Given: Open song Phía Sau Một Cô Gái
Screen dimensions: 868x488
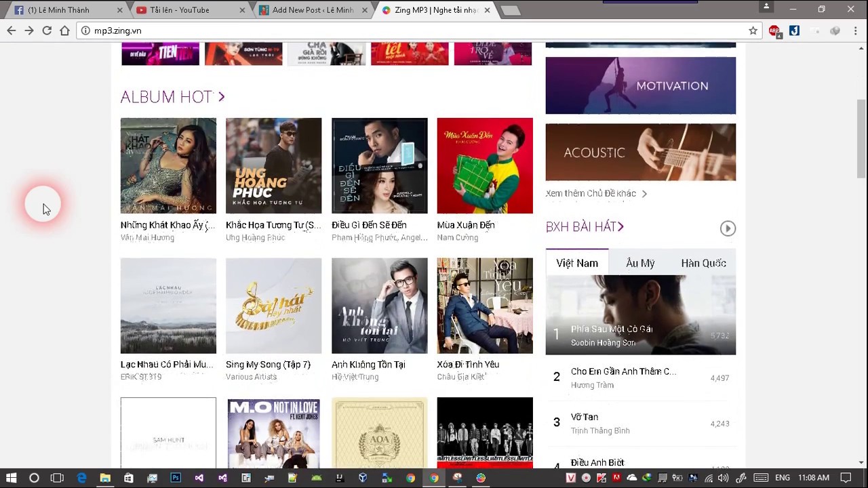Looking at the screenshot, I should [x=612, y=329].
